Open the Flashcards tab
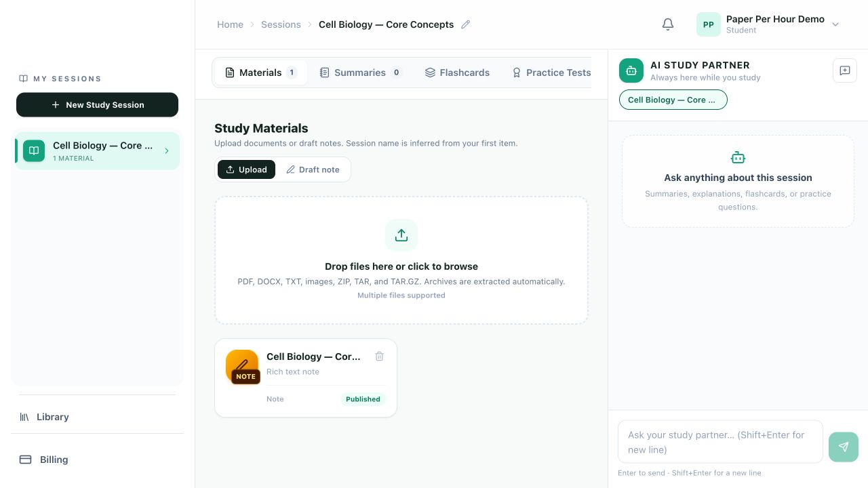Viewport: 868px width, 488px height. (457, 73)
